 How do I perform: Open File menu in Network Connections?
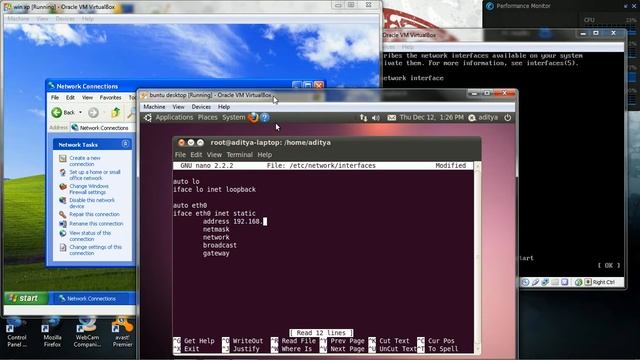[55, 98]
